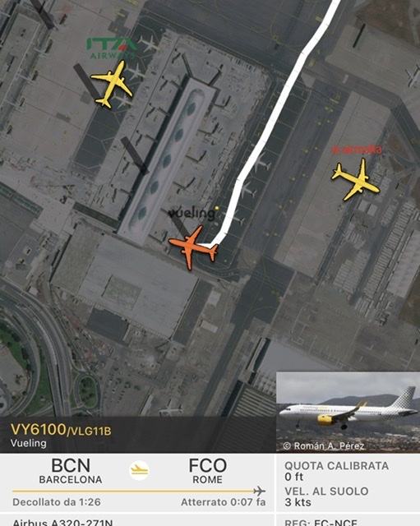Screen dimensions: 420x526
Task: Tap the route end airplane icon
Action: pos(259,491)
